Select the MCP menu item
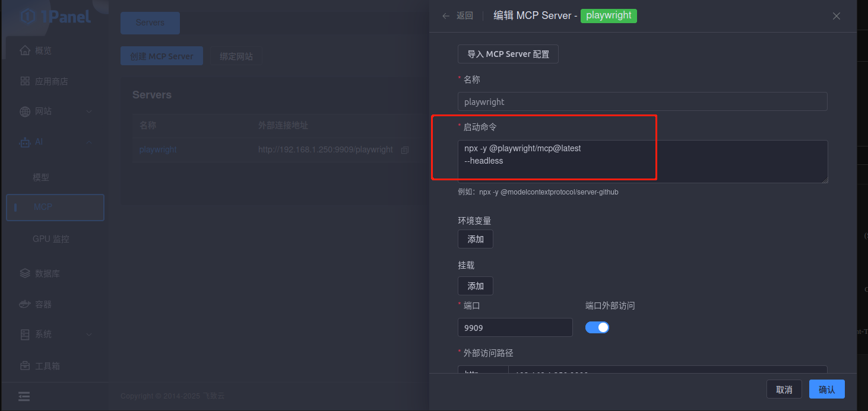Image resolution: width=868 pixels, height=411 pixels. 55,207
